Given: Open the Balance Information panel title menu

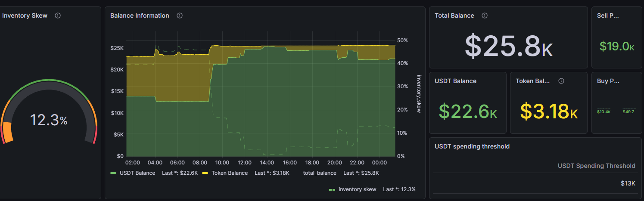Looking at the screenshot, I should pyautogui.click(x=140, y=15).
